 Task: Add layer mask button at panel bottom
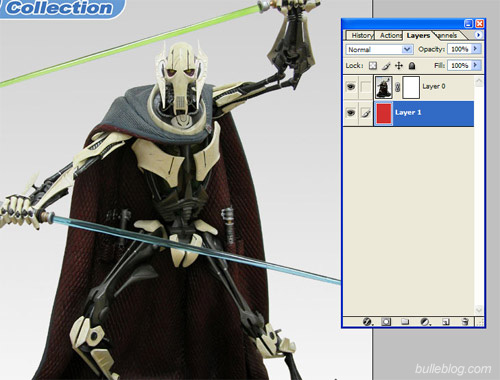point(386,322)
